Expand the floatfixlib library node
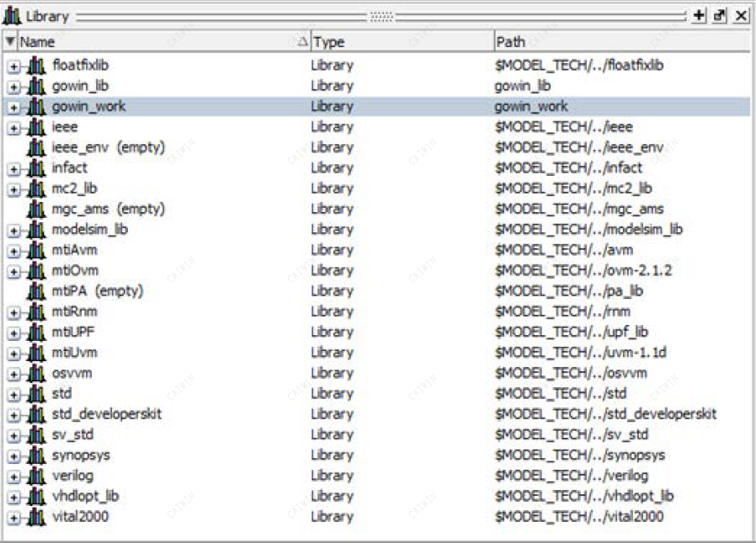The width and height of the screenshot is (756, 543). point(13,67)
